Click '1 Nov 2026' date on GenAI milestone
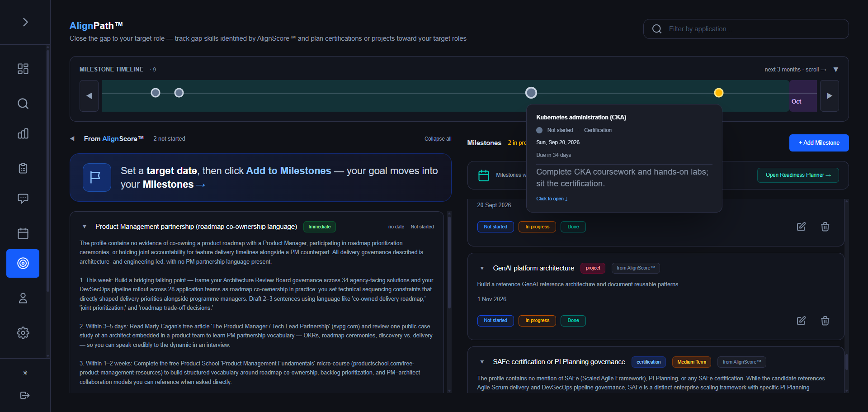This screenshot has width=868, height=412. [x=491, y=299]
